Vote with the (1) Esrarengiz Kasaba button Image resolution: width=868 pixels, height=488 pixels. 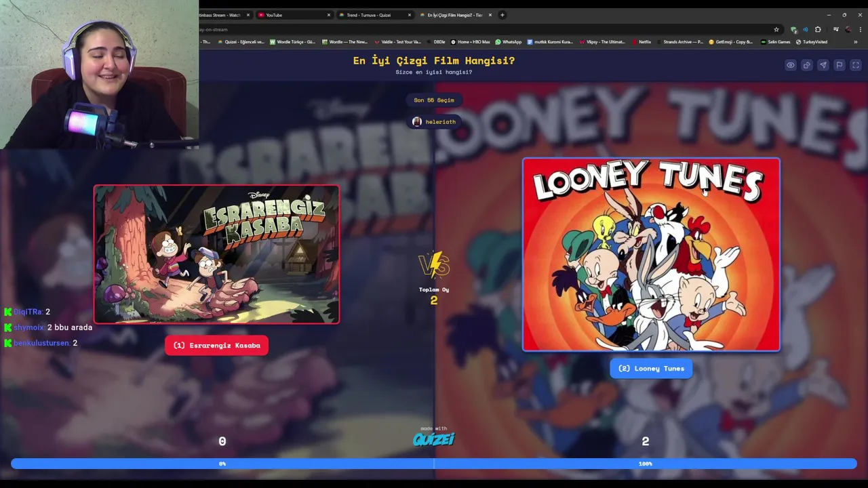click(216, 345)
